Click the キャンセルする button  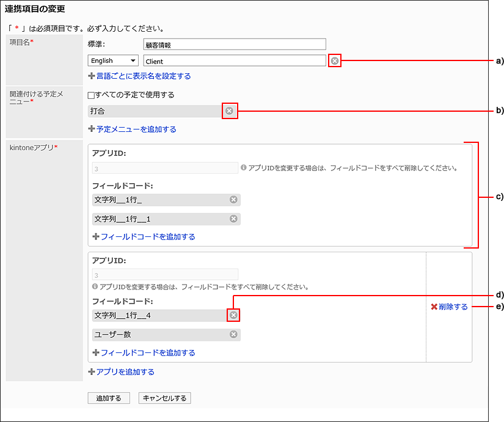(x=164, y=398)
